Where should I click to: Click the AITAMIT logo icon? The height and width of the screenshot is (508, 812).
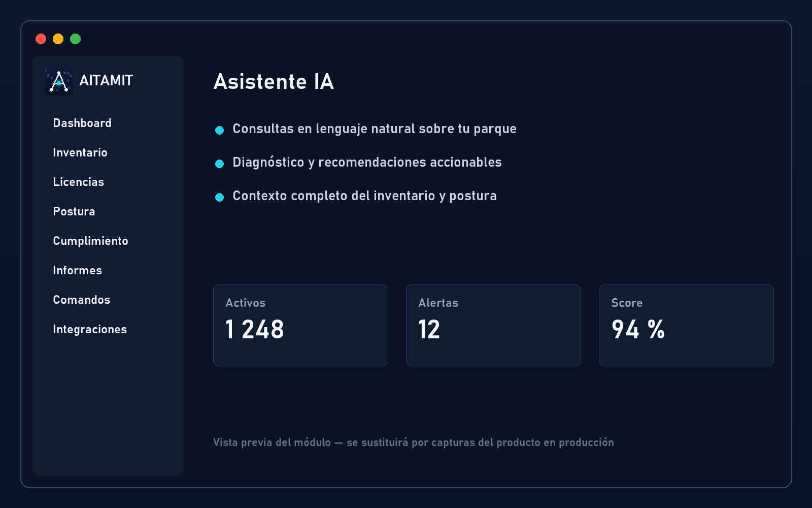pos(59,81)
